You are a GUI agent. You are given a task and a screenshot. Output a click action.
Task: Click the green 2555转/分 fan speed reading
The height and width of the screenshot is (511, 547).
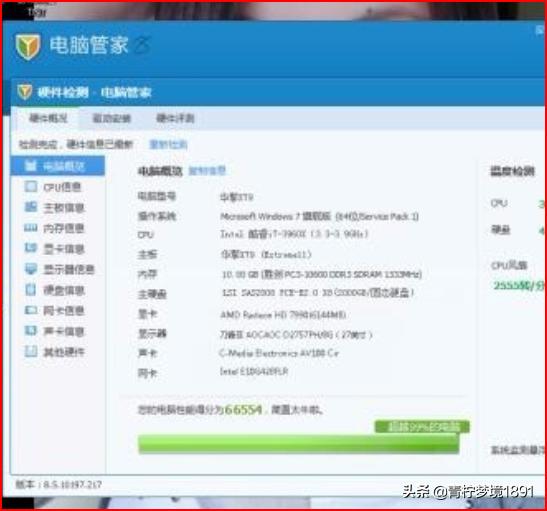519,286
